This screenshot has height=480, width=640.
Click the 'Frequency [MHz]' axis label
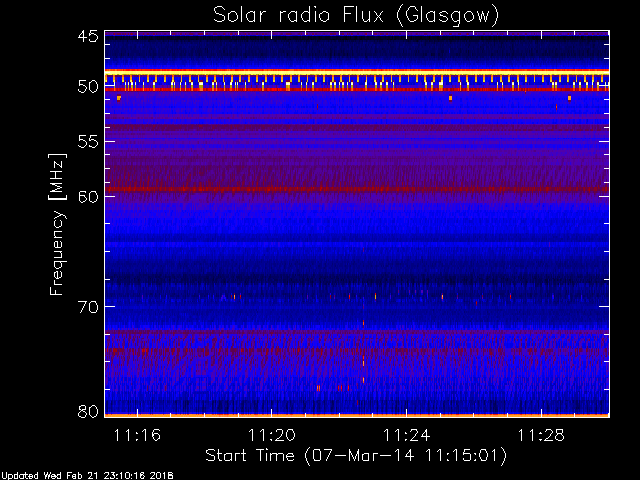(57, 224)
